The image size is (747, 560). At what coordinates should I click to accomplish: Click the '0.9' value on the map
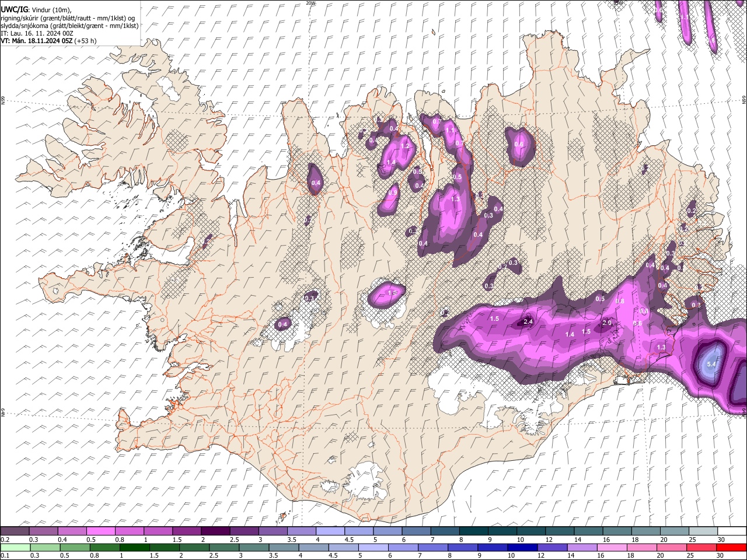click(x=393, y=193)
